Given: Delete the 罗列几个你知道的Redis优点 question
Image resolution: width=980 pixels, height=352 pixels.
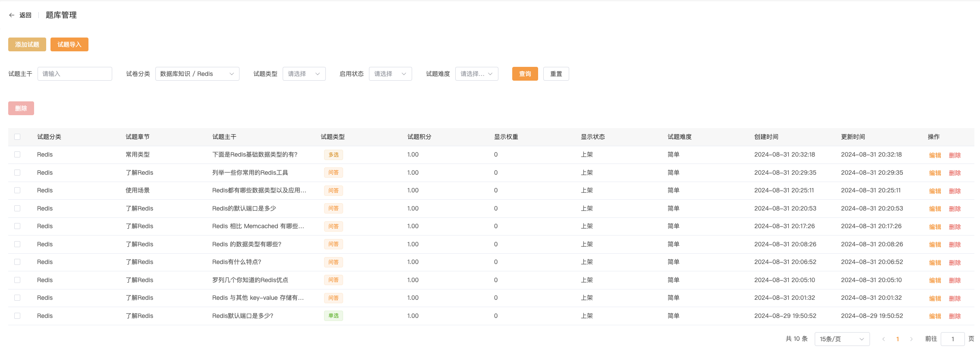Looking at the screenshot, I should pyautogui.click(x=955, y=280).
